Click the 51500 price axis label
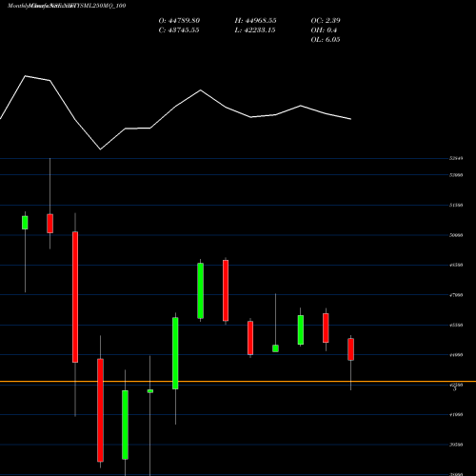This screenshot has height=476, width=476. pos(456,205)
